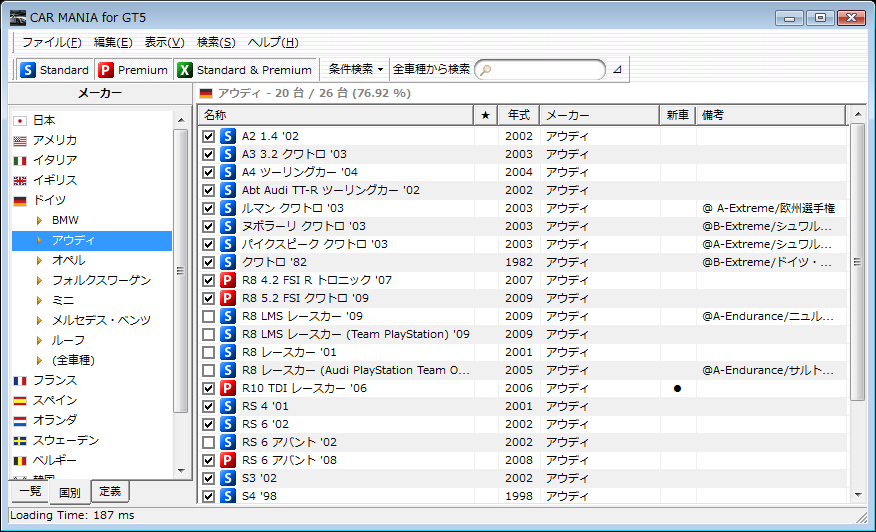Check the R8 LMS Team PlayStation '09 checkbox
876x532 pixels.
tap(208, 334)
